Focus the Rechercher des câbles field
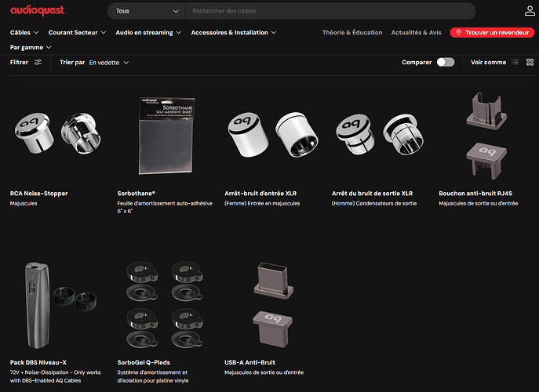Viewport: 539px width, 392px height. (330, 11)
